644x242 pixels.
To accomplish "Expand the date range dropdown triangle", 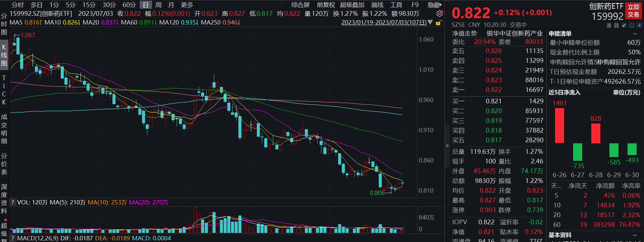I will 430,22.
